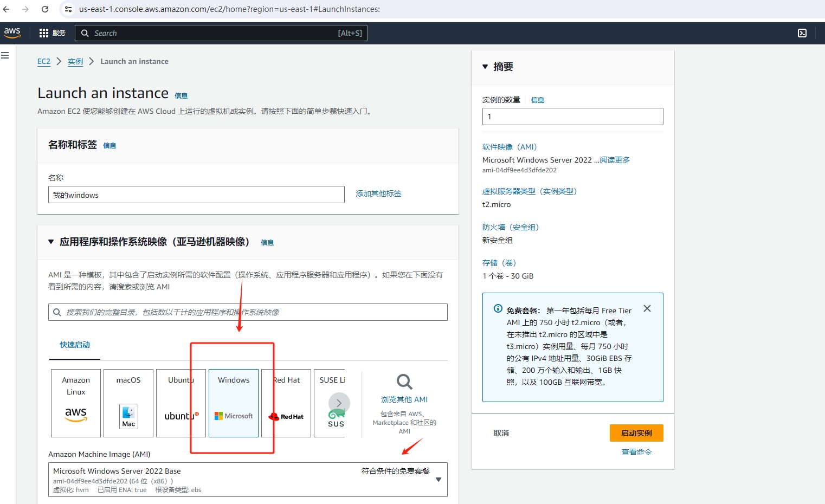Viewport: 825px width, 504px height.
Task: Click 存储 (卷) link
Action: point(499,263)
